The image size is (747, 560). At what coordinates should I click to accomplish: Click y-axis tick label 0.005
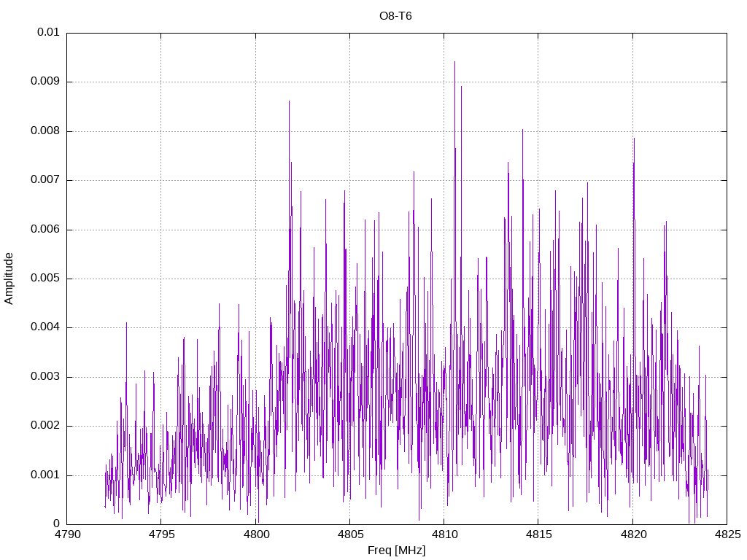[45, 279]
